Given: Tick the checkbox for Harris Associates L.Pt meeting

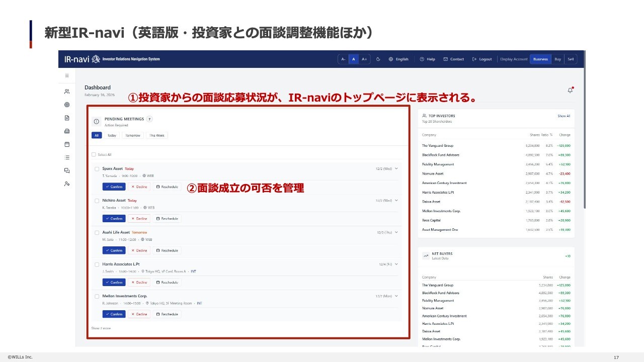Looking at the screenshot, I should coord(97,264).
